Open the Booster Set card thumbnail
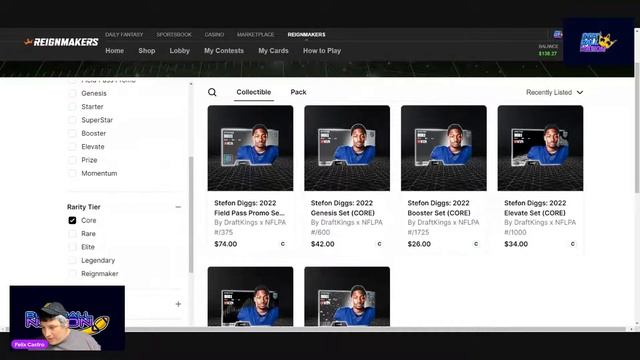Viewport: 640px width, 360px height. pos(444,148)
